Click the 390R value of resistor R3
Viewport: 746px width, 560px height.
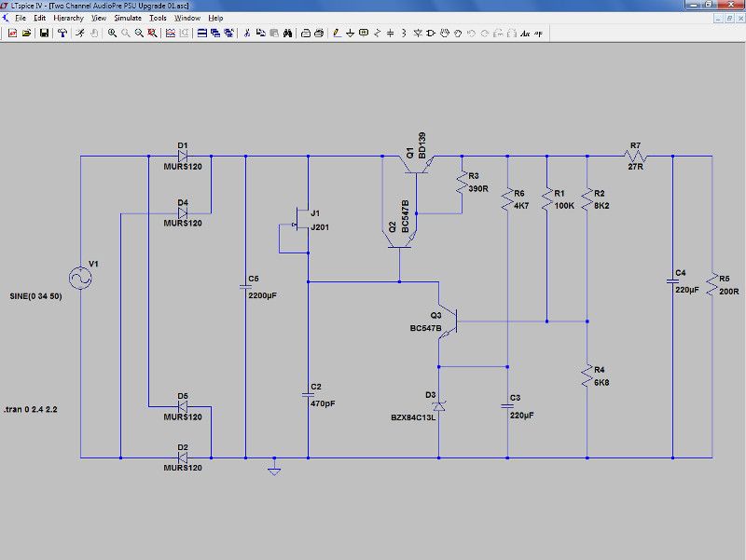[478, 188]
